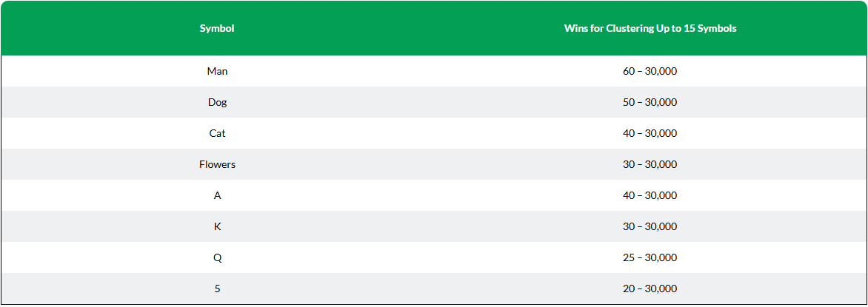Image resolution: width=868 pixels, height=307 pixels.
Task: Click the 50 – 30,000 win value
Action: [650, 102]
